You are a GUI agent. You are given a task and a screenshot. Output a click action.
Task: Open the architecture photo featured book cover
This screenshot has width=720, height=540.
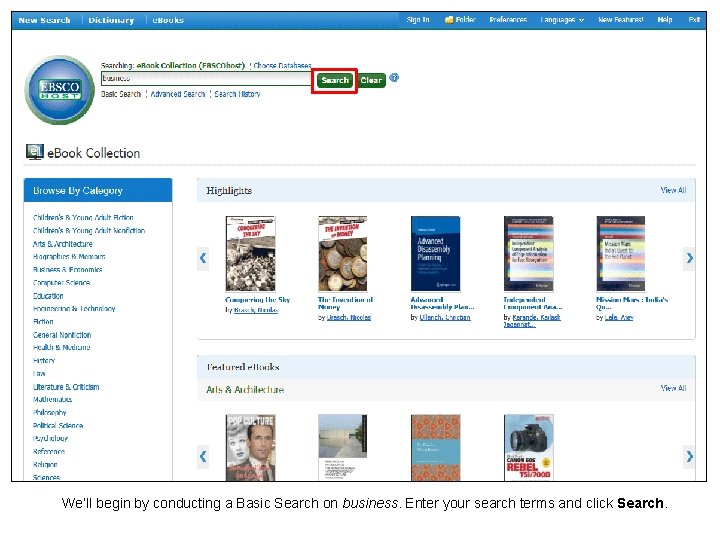click(343, 448)
